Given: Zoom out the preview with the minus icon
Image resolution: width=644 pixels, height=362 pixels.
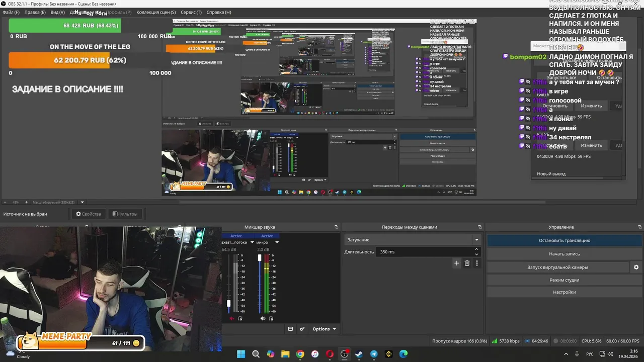Looking at the screenshot, I should coord(5,202).
